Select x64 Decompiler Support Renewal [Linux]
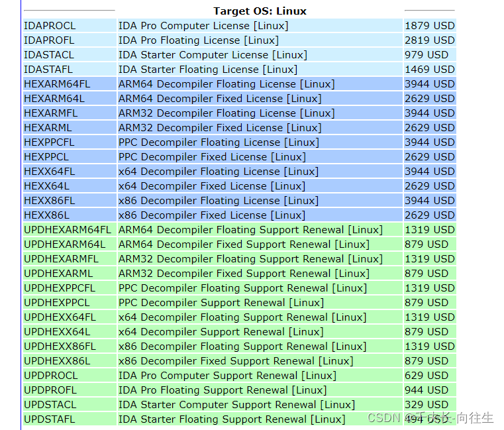The width and height of the screenshot is (504, 430). point(221,332)
